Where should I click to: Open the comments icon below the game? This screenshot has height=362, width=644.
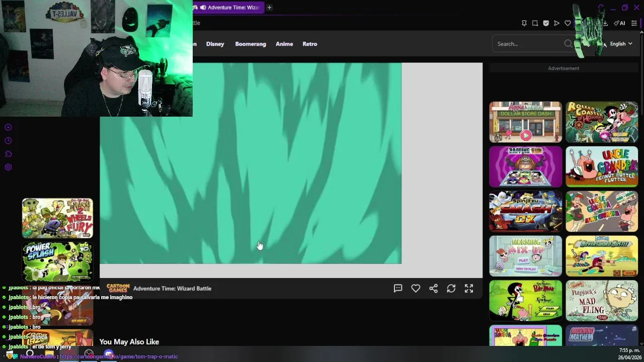[x=398, y=289]
